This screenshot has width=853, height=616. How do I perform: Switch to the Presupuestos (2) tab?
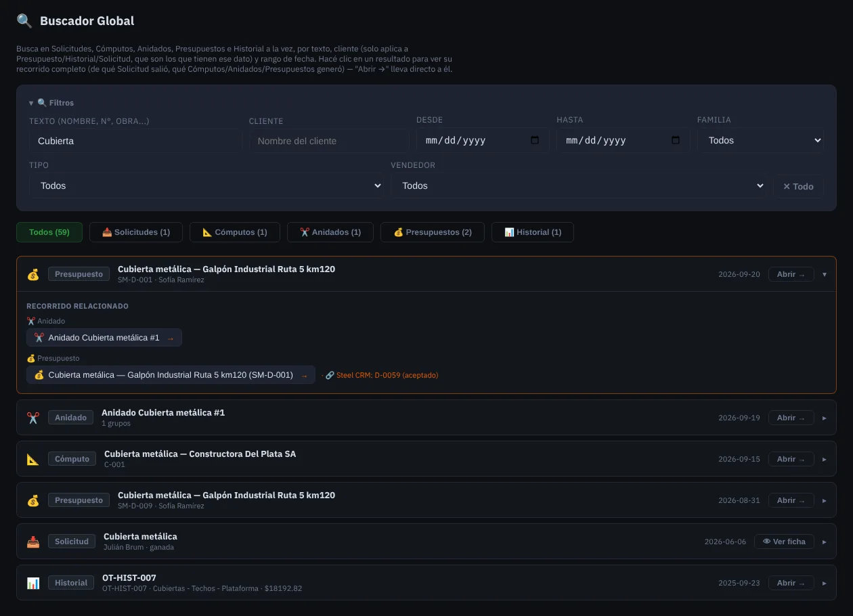433,232
